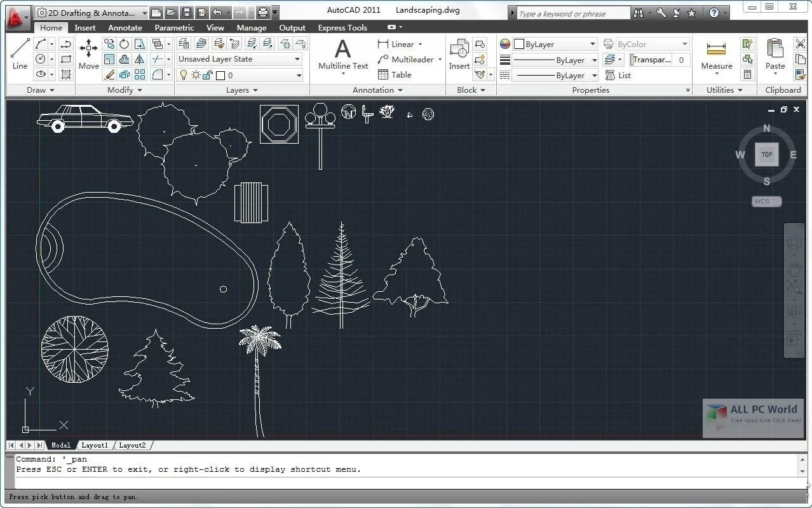Open the Express Tools tab

click(x=342, y=28)
